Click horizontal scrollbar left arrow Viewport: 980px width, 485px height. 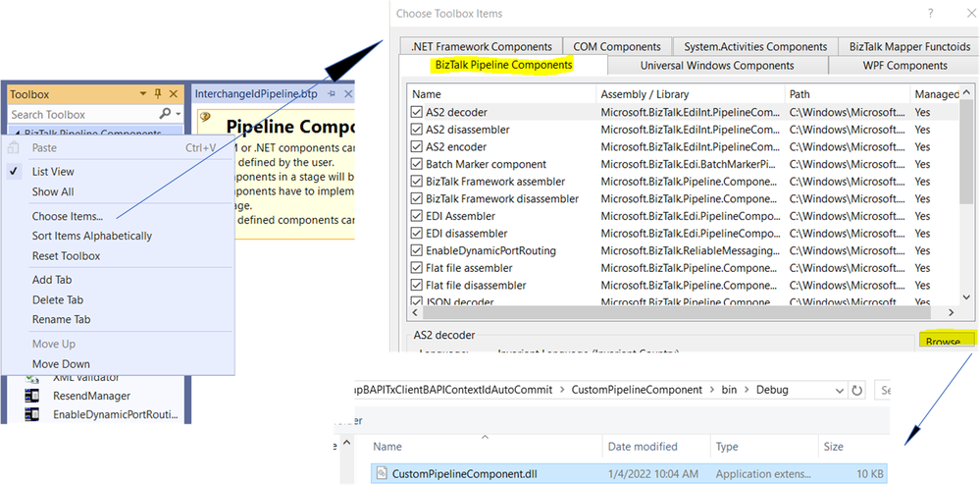click(x=415, y=311)
